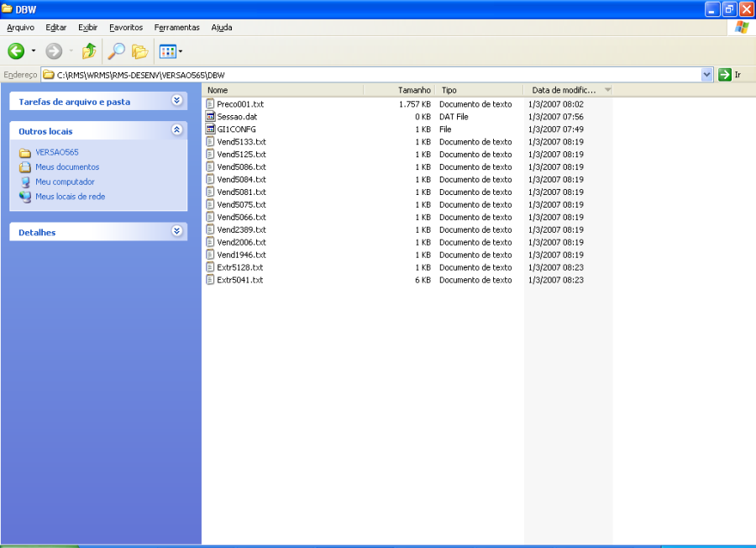Open the Editar menu

tap(56, 28)
